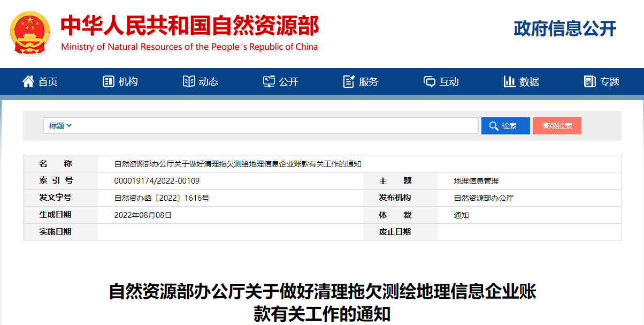Click the 索引号 row label

point(56,180)
